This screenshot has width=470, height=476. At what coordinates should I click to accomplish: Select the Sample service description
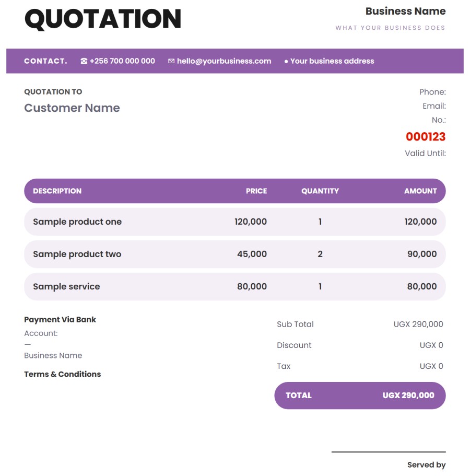coord(66,286)
